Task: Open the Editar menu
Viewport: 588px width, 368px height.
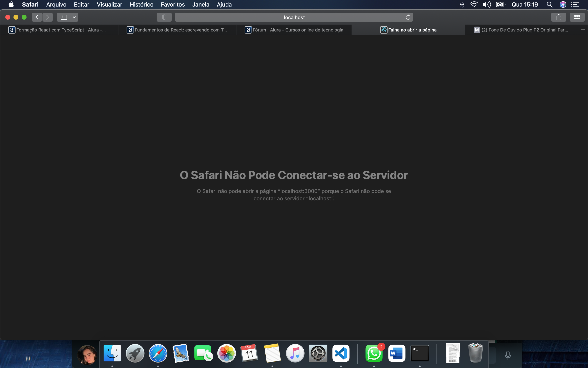Action: (x=82, y=4)
